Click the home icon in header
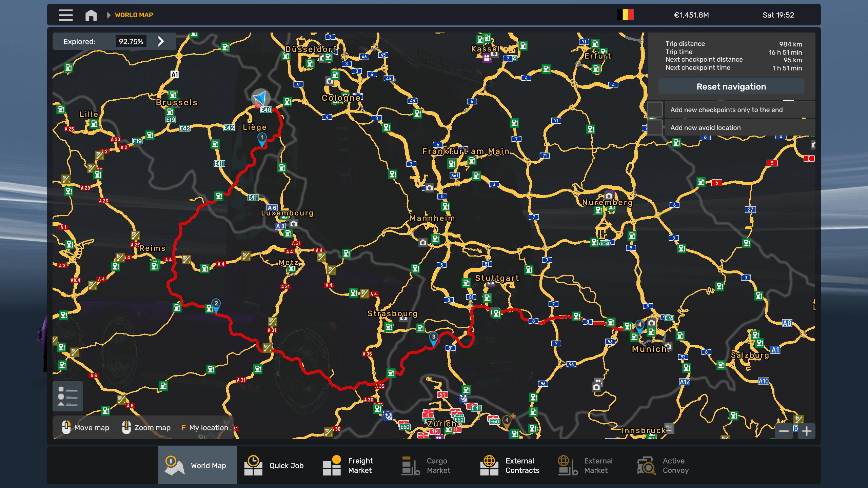 coord(91,15)
